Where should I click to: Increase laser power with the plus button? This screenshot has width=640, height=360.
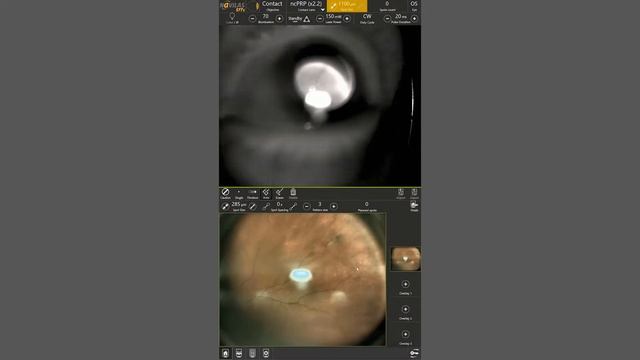(347, 18)
